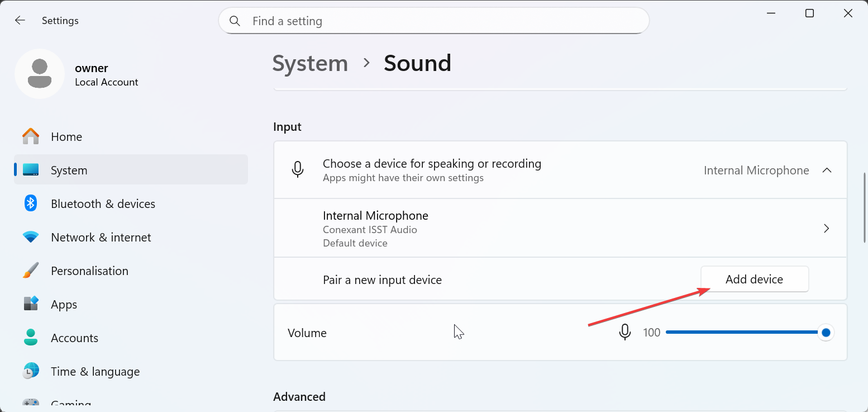
Task: Click the Bluetooth icon in sidebar
Action: [31, 203]
